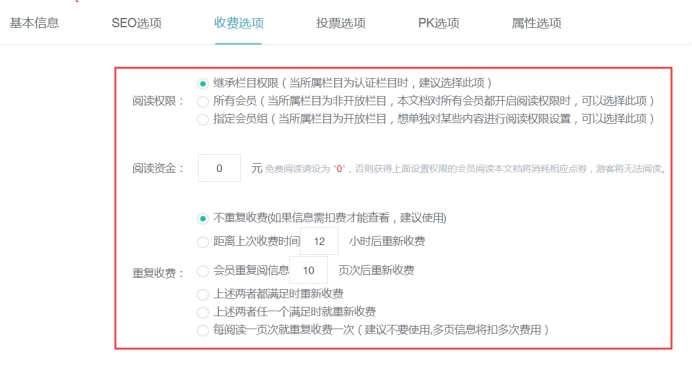Screen dimensions: 692x370
Task: Click the 阅读权限 label
Action: click(158, 101)
